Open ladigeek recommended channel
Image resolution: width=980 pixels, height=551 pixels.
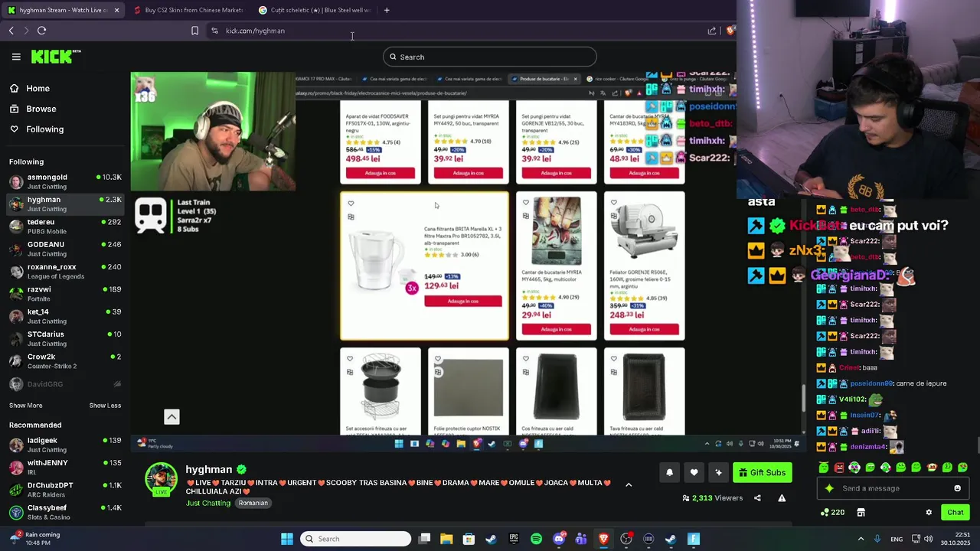point(65,445)
